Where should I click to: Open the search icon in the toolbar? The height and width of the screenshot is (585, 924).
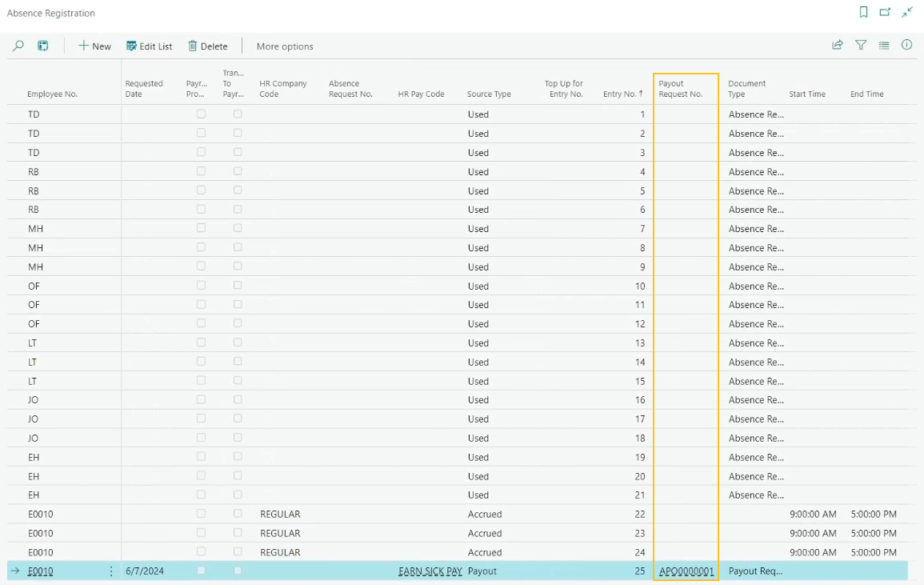(18, 46)
